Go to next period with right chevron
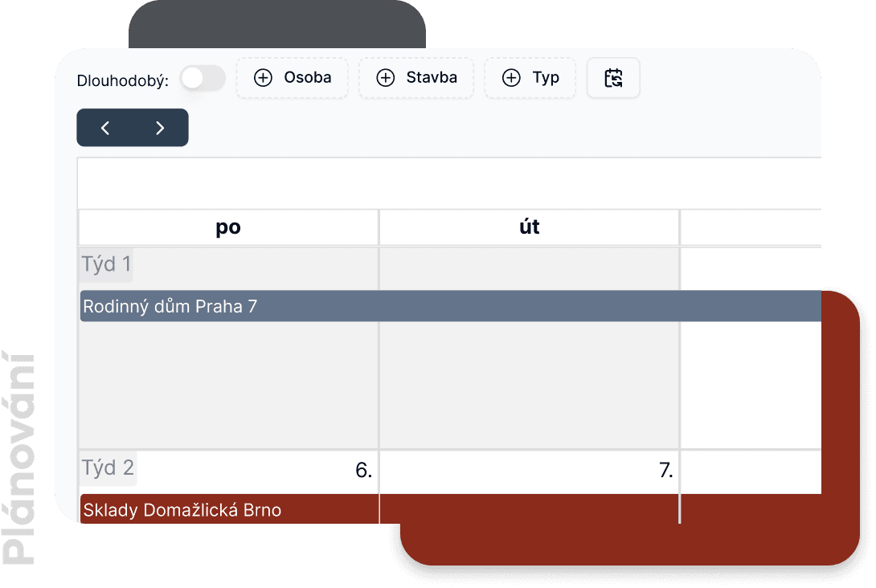 [x=160, y=128]
